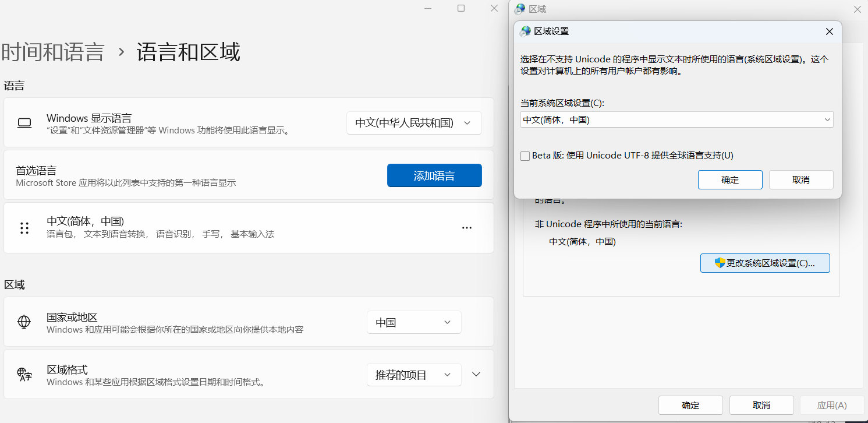Click 取消 at the bottom of 区域 window
The width and height of the screenshot is (868, 423).
point(761,405)
